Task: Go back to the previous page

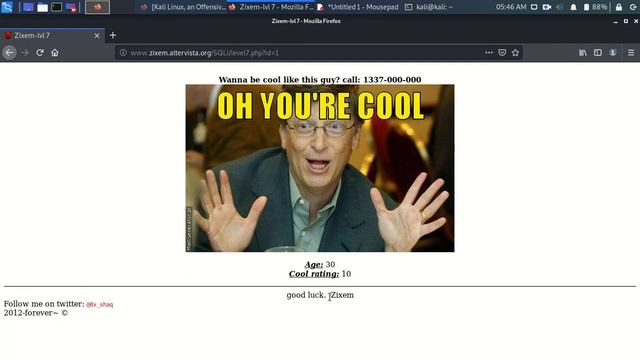Action: [x=9, y=53]
